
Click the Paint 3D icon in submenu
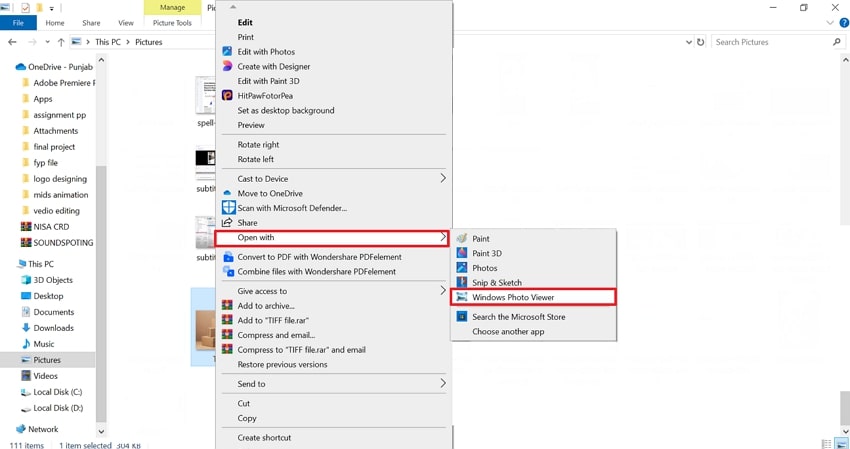(462, 253)
